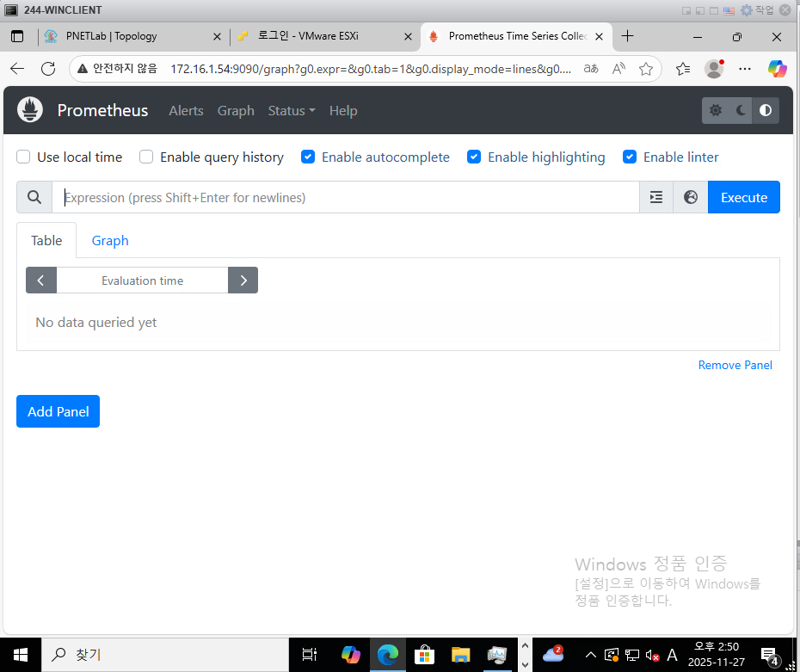The image size is (800, 672).
Task: Select the light theme gear icon
Action: coord(716,110)
